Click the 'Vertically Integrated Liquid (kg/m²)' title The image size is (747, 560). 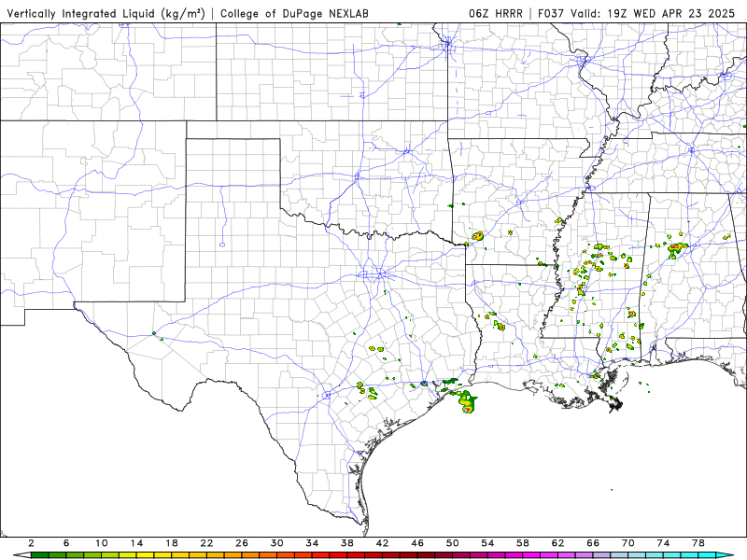click(106, 13)
